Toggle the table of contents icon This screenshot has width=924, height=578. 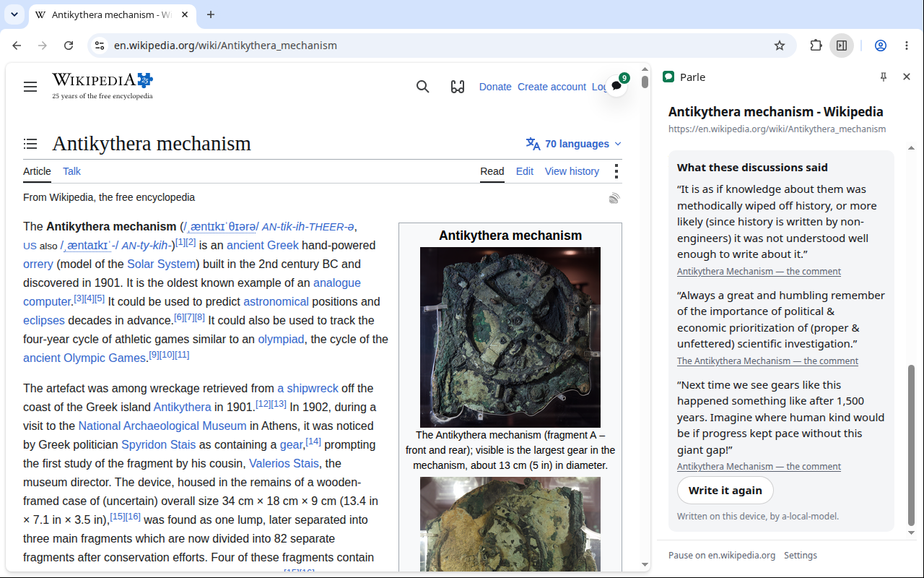[x=30, y=144]
